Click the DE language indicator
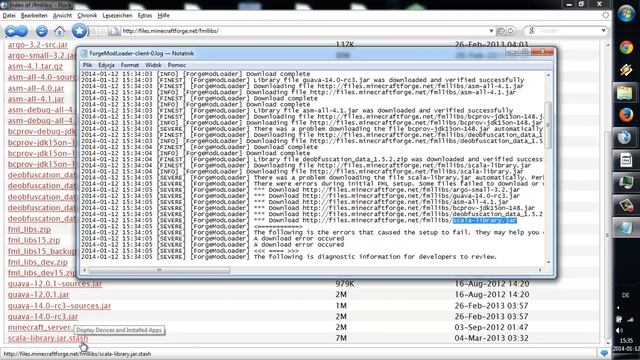Image resolution: width=640 pixels, height=360 pixels. coord(625,295)
